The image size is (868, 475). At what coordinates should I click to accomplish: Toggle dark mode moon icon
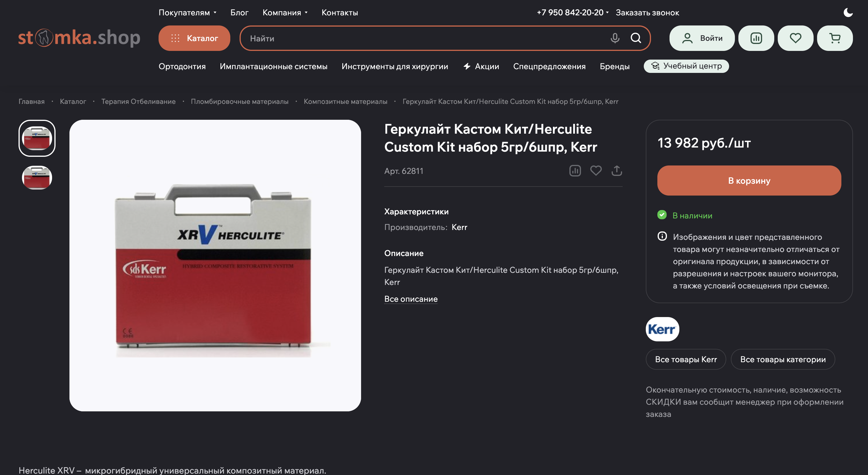tap(848, 12)
